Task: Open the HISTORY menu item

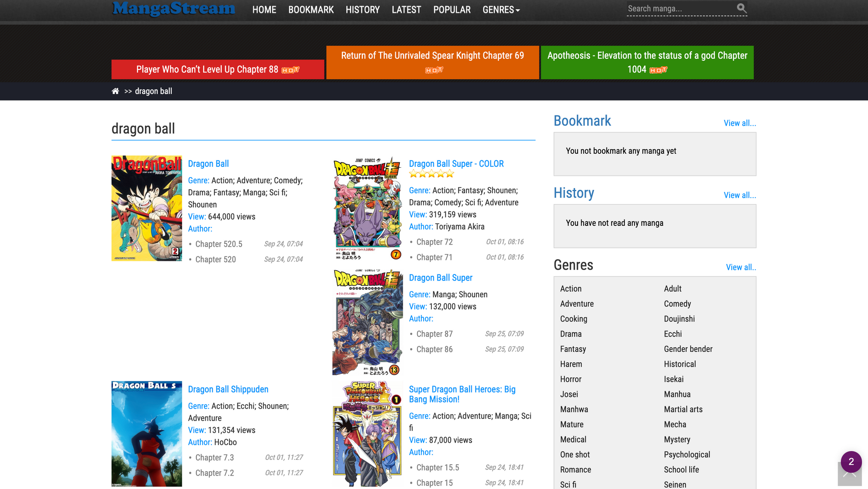Action: tap(363, 10)
